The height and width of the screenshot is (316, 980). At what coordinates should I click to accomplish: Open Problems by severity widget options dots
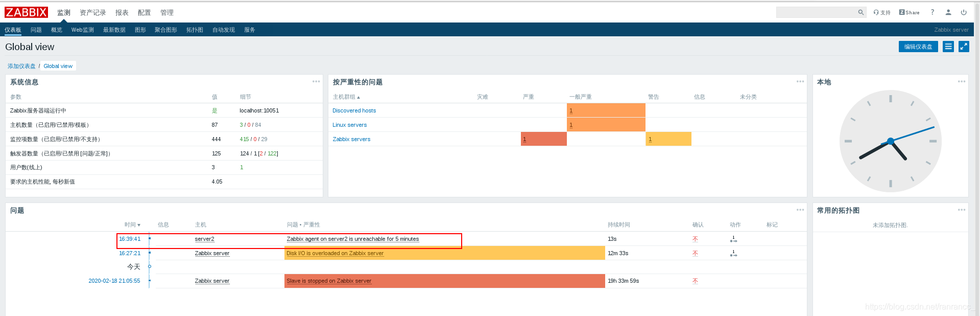click(x=800, y=81)
